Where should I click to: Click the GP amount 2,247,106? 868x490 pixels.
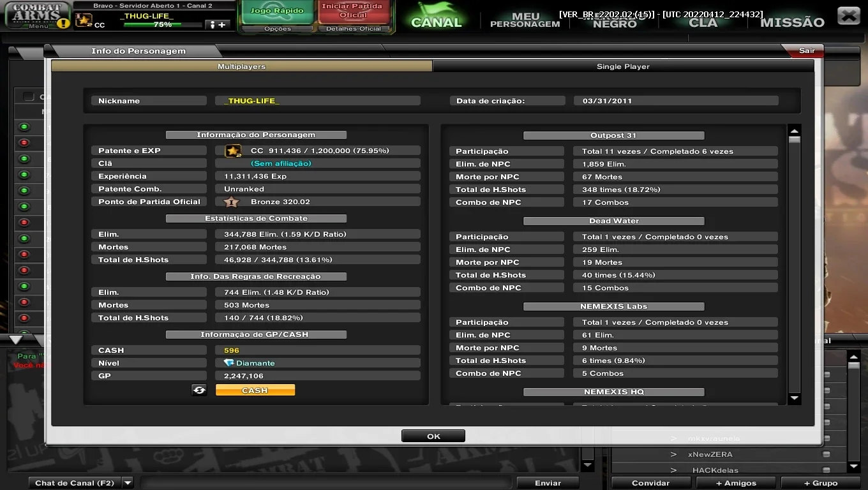click(244, 376)
